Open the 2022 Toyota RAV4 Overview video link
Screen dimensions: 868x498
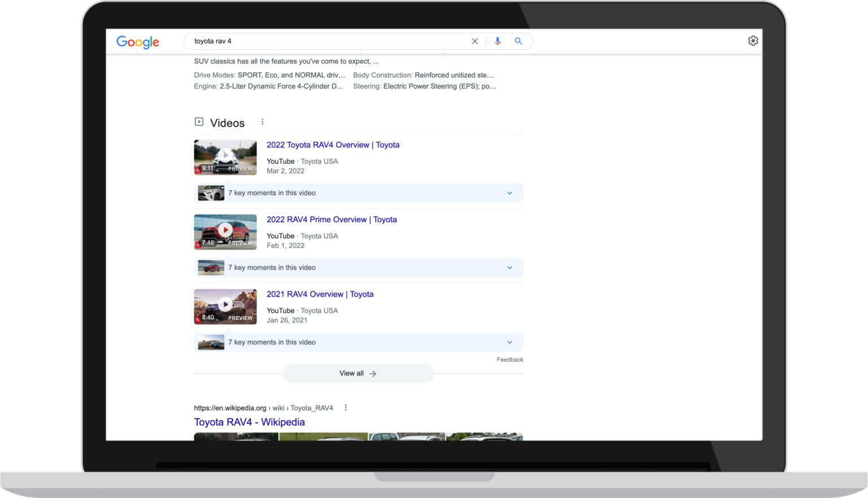click(x=333, y=145)
